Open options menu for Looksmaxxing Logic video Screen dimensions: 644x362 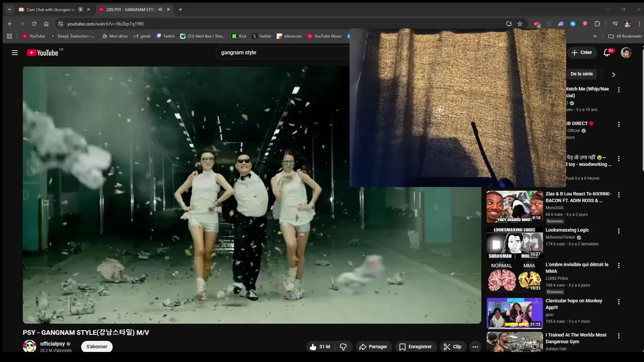point(619,231)
